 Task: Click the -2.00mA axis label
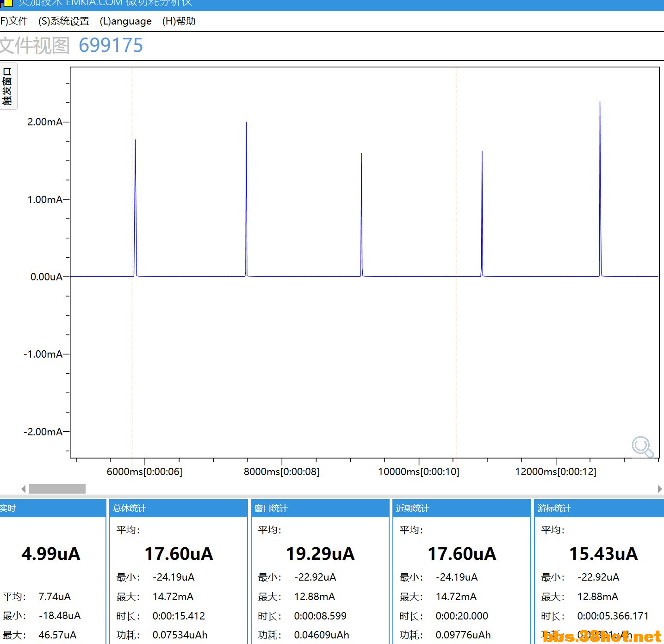(43, 432)
